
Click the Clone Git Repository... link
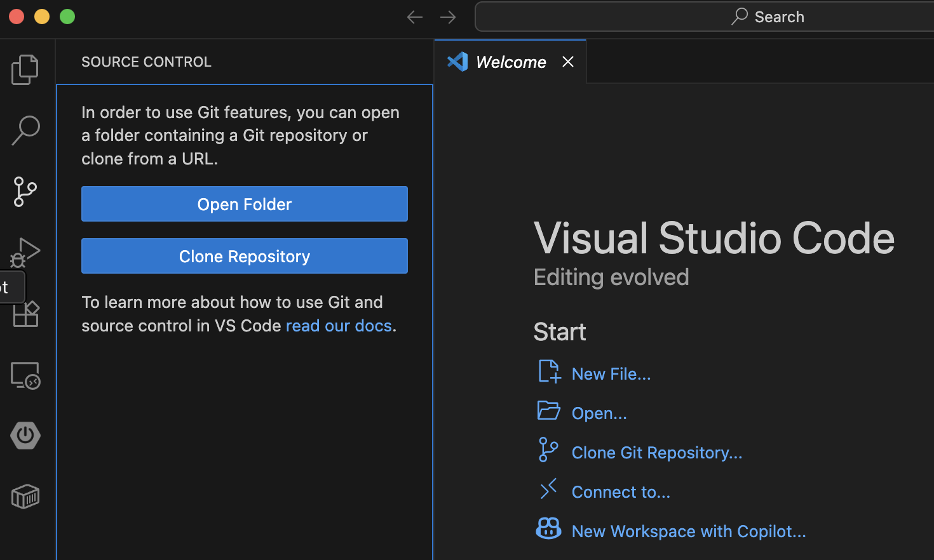pyautogui.click(x=657, y=453)
